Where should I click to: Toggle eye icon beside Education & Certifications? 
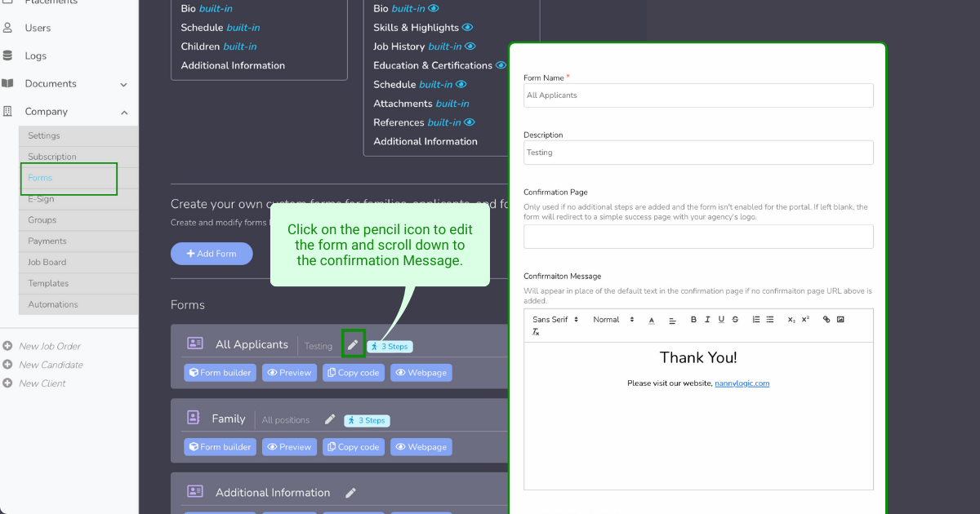coord(501,65)
